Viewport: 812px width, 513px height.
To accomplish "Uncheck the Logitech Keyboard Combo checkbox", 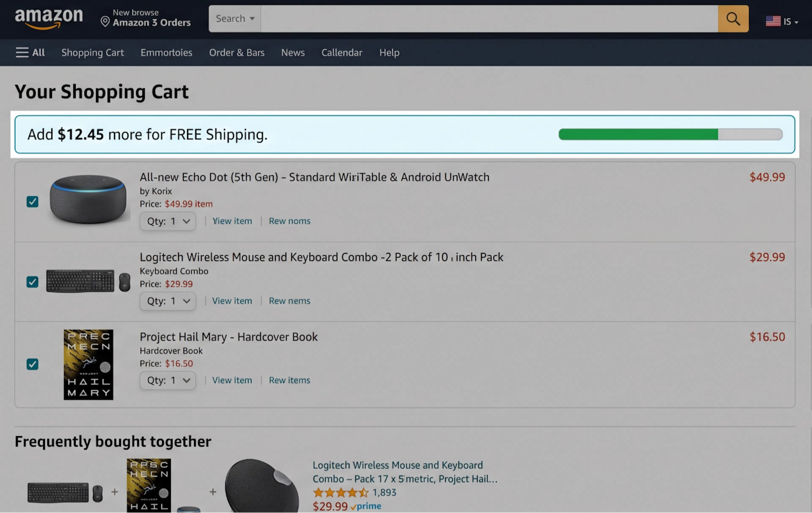I will pos(32,282).
